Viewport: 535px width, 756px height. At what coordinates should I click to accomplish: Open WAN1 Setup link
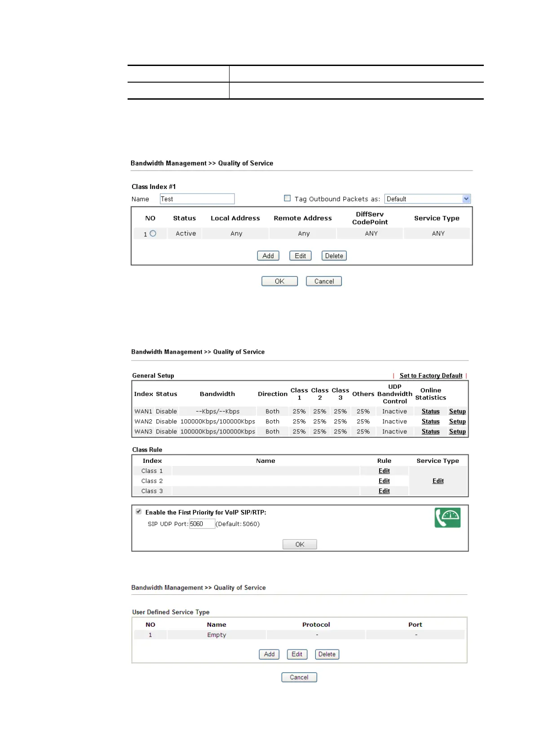click(457, 411)
